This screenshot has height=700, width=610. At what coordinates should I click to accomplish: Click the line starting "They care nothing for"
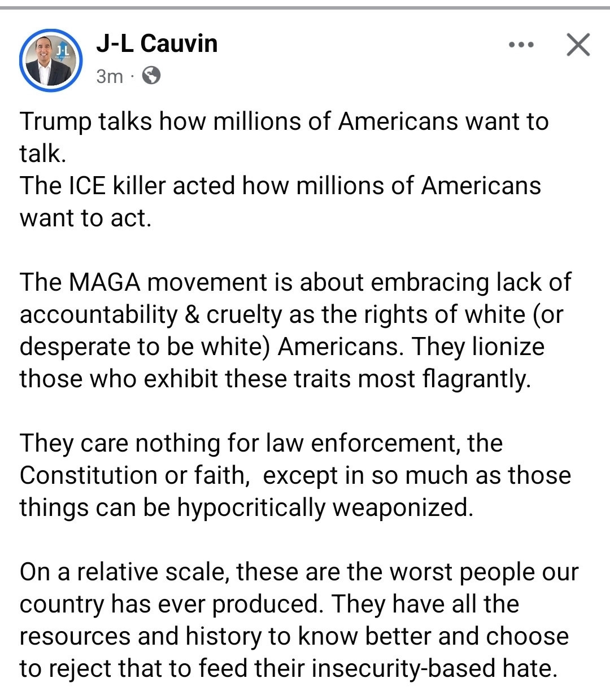coord(261,443)
